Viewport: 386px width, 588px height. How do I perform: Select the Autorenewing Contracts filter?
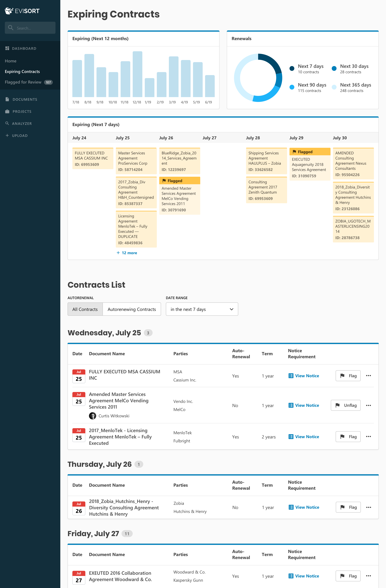click(x=132, y=309)
